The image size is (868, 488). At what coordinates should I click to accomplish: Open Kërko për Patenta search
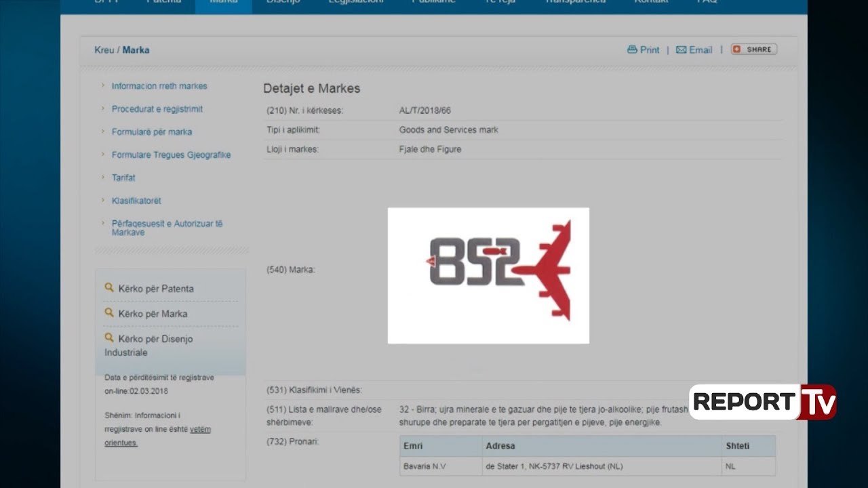(156, 289)
